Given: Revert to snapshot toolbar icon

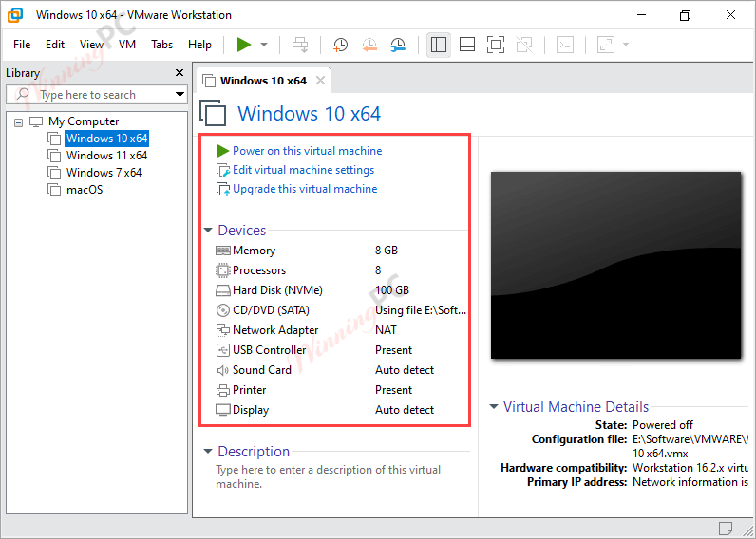Looking at the screenshot, I should point(369,45).
